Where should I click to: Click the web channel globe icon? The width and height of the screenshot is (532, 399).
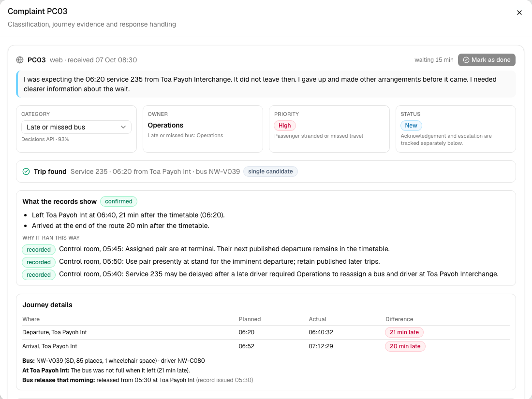20,60
